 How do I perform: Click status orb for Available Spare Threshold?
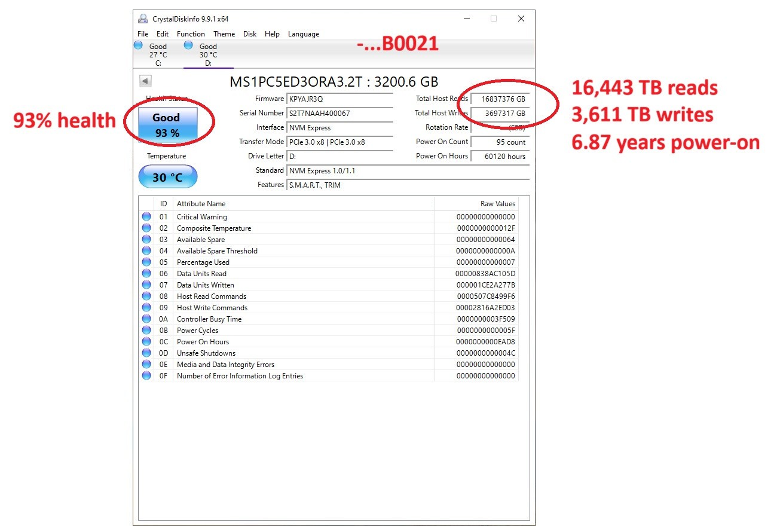pyautogui.click(x=146, y=251)
